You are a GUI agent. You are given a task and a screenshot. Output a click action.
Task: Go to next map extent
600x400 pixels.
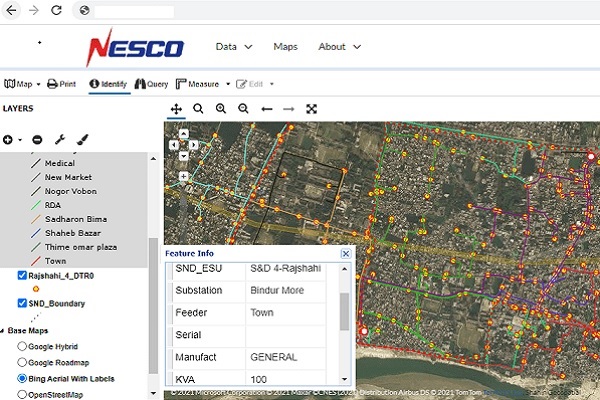click(x=289, y=109)
